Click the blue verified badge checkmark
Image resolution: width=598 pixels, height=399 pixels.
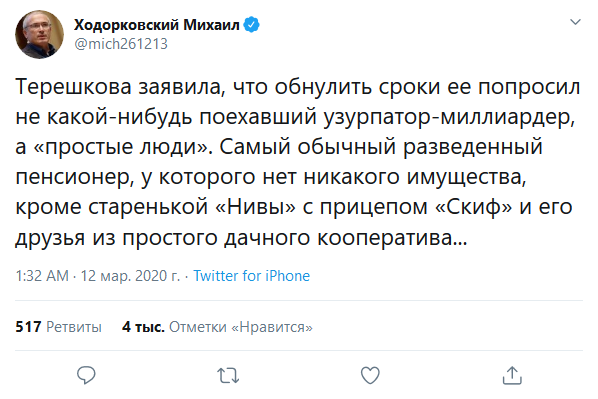(251, 25)
